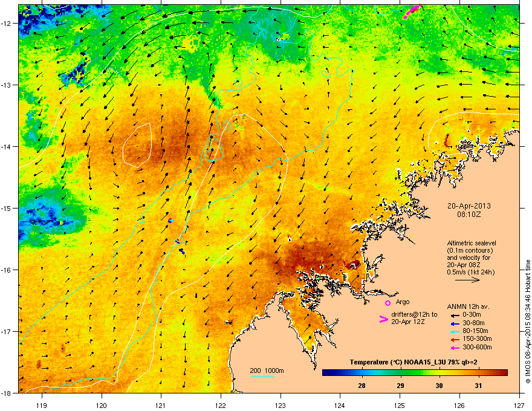Click the '08:10Z' time label
Screen dimensions: 532x411
click(x=469, y=215)
